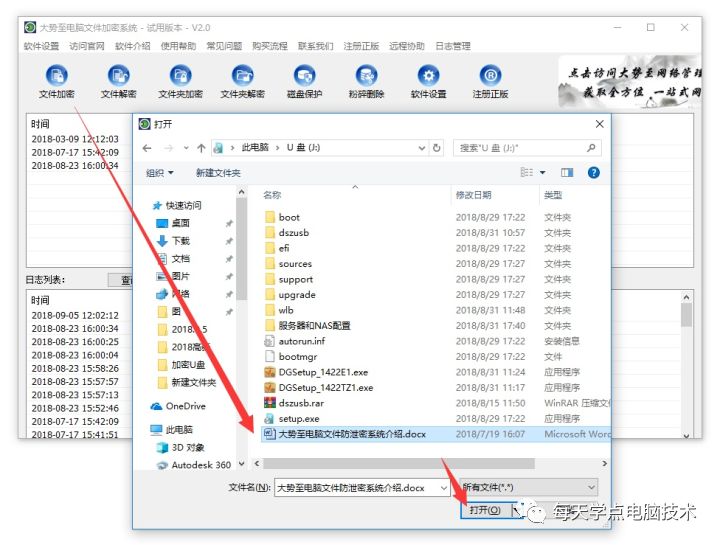This screenshot has height=545, width=720.
Task: Expand the 组织 dropdown menu
Action: point(160,173)
